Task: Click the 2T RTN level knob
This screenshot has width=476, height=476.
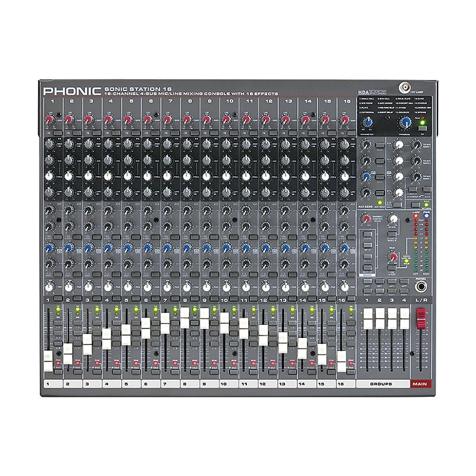Action: pos(393,219)
